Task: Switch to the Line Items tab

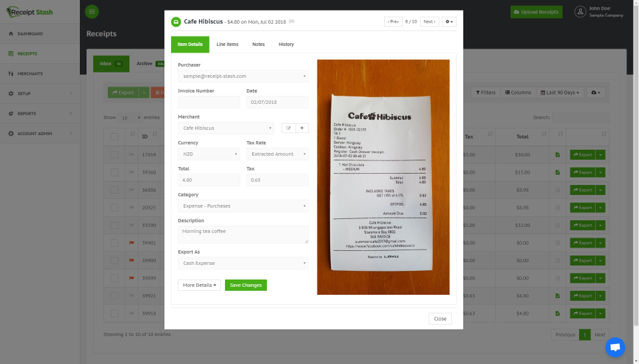Action: pyautogui.click(x=228, y=44)
